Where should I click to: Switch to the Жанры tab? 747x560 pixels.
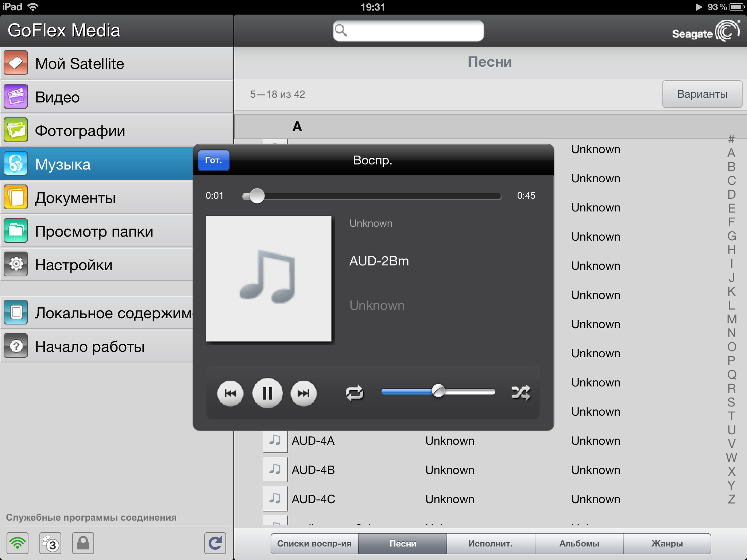pos(667,544)
